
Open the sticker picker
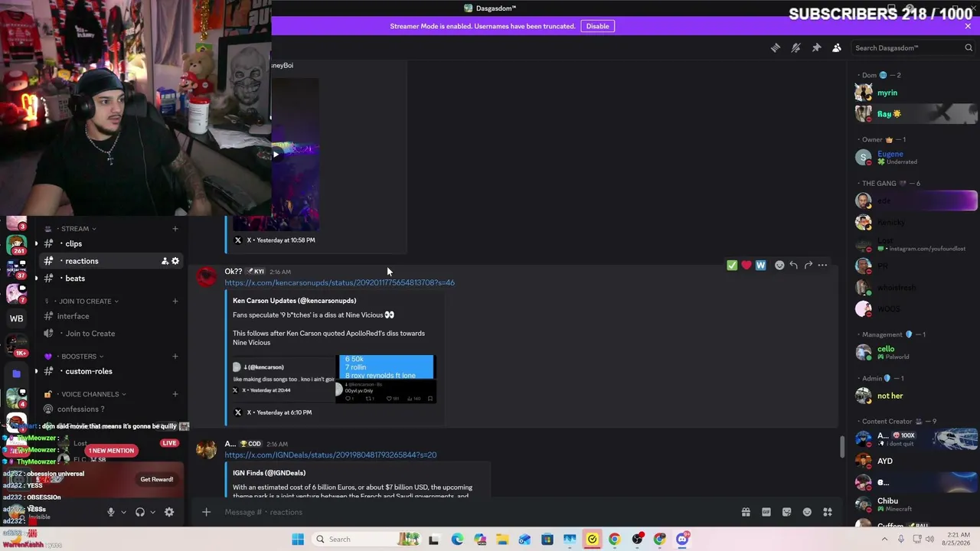(x=786, y=512)
